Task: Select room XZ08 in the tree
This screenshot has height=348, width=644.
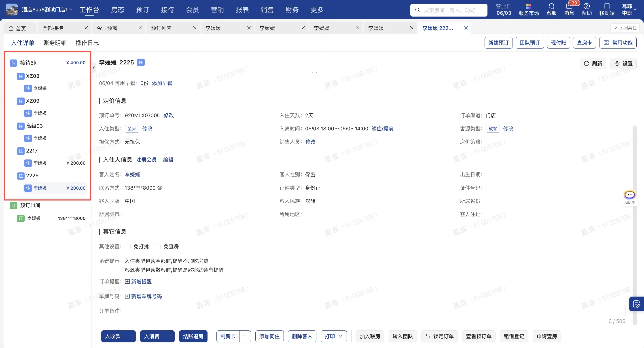Action: point(33,76)
